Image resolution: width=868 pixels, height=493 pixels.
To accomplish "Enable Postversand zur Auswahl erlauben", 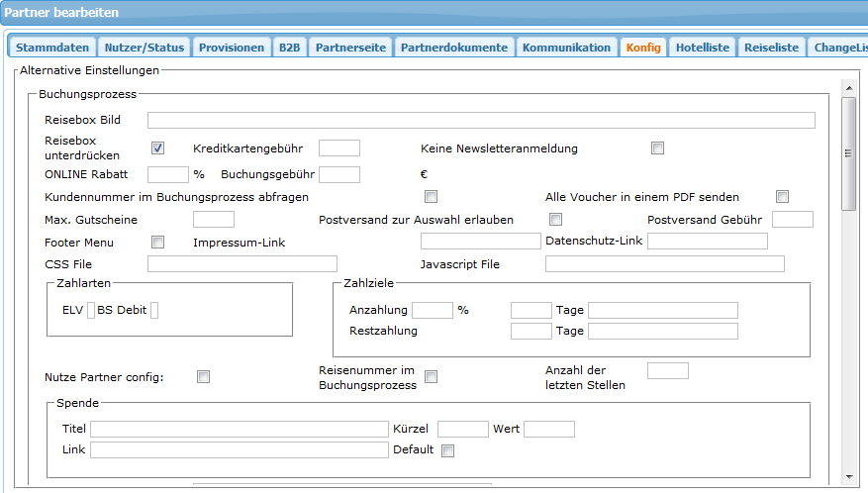I will point(556,219).
